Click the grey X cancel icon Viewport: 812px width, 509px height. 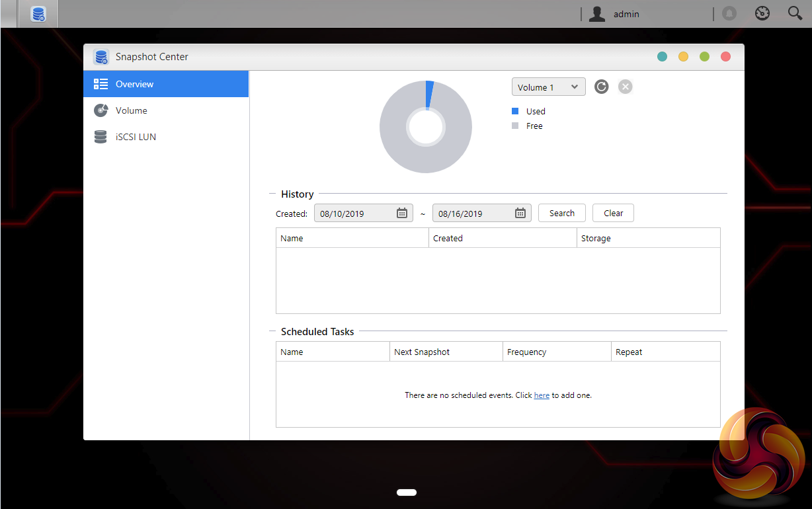tap(626, 87)
